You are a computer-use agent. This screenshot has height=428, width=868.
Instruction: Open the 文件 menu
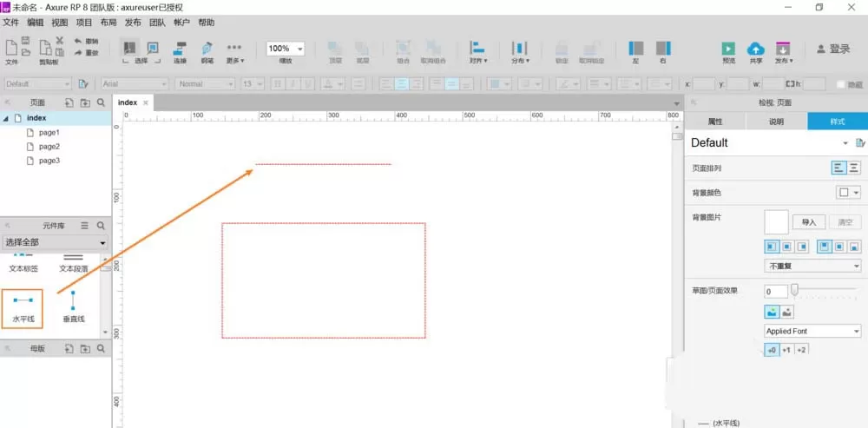(11, 23)
